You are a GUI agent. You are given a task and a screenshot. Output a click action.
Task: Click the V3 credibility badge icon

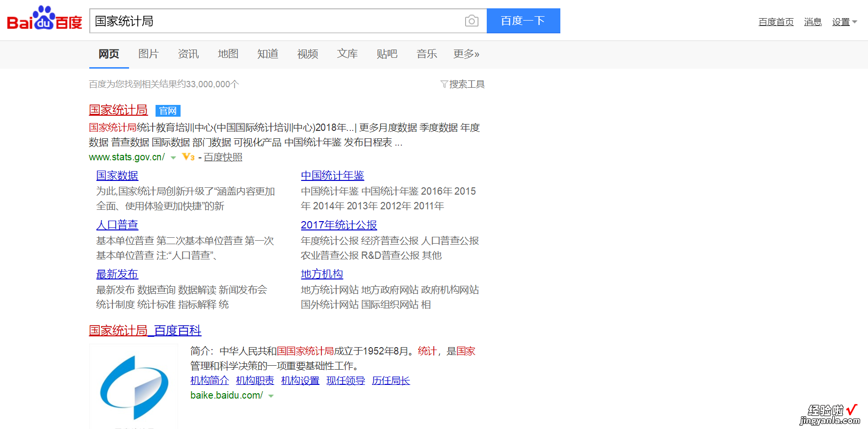(188, 157)
